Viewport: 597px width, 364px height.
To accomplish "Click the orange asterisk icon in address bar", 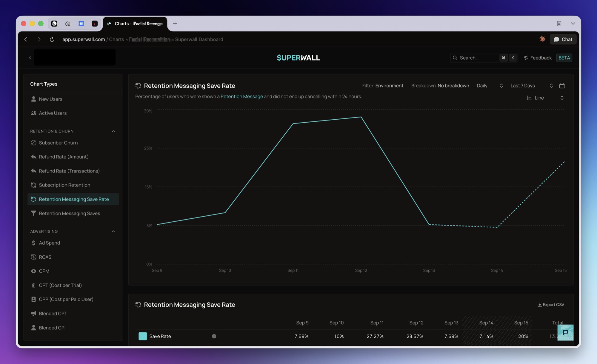I will tap(542, 39).
